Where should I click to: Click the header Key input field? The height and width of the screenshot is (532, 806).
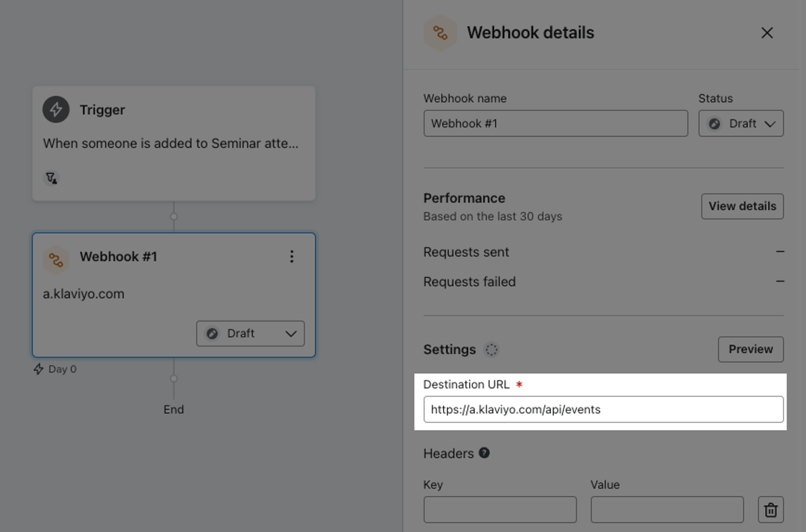point(500,509)
